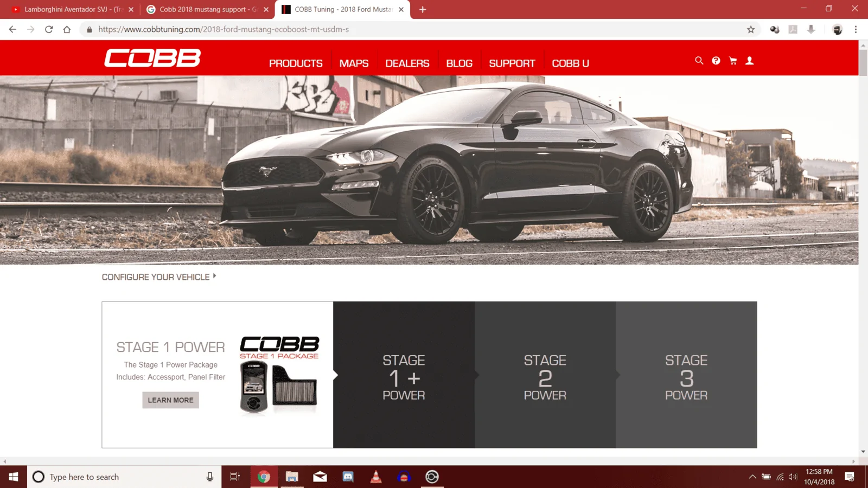Image resolution: width=868 pixels, height=488 pixels.
Task: View the shopping cart icon
Action: pos(733,61)
